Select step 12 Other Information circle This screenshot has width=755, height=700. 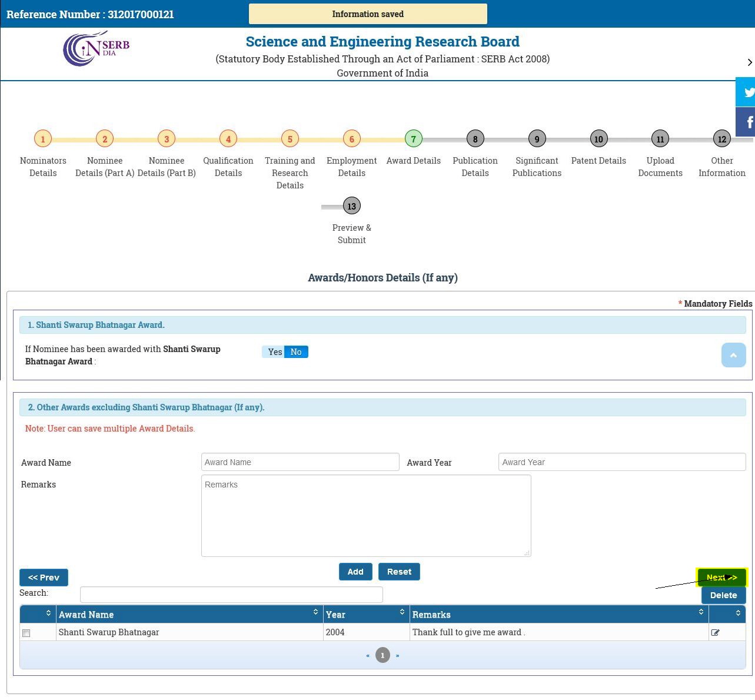coord(722,139)
